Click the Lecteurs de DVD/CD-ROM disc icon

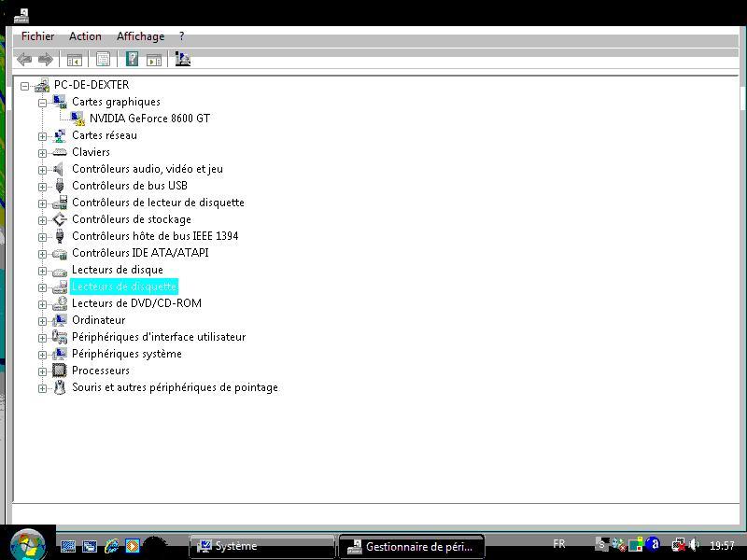click(x=60, y=303)
